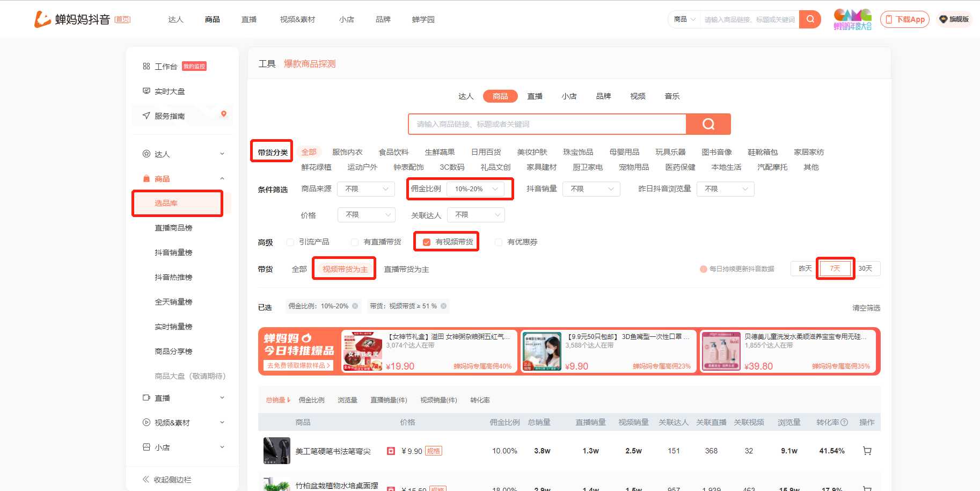The width and height of the screenshot is (980, 491).
Task: Sort by 总销量 tab
Action: coord(277,400)
